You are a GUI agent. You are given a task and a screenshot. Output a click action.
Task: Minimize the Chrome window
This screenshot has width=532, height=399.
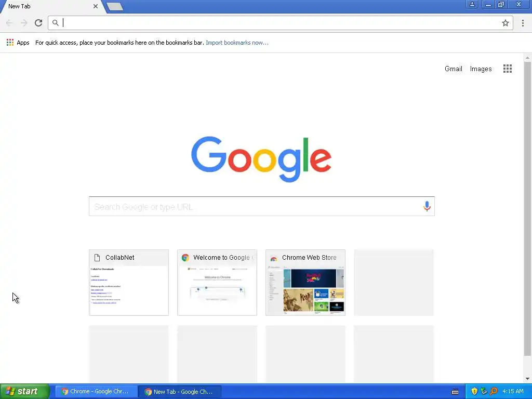(x=488, y=4)
